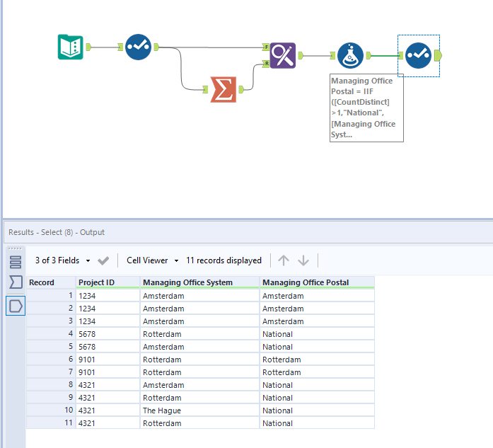Select record 2 Amsterdam system cell

pos(199,309)
